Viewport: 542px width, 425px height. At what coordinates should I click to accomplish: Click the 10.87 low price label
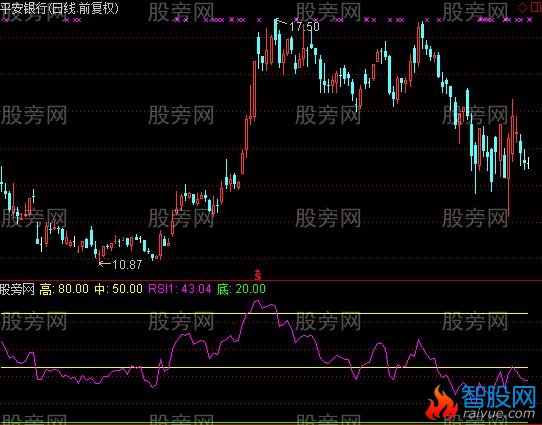[127, 264]
